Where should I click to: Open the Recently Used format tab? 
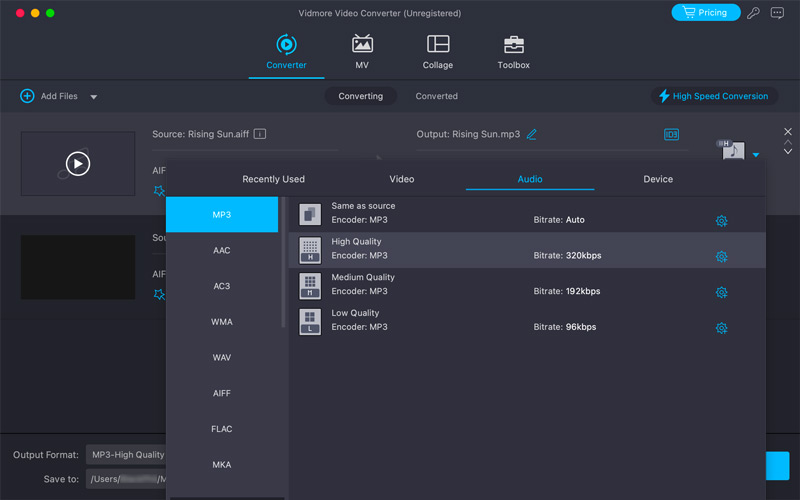click(273, 179)
